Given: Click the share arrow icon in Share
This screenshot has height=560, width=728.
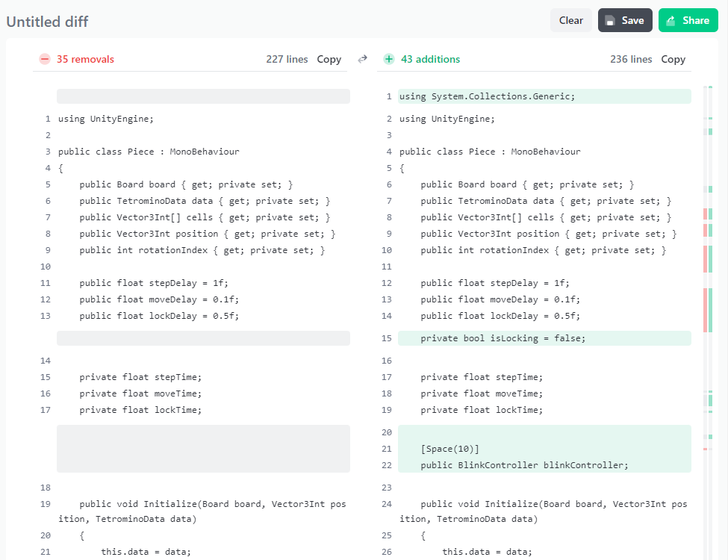Looking at the screenshot, I should tap(671, 21).
